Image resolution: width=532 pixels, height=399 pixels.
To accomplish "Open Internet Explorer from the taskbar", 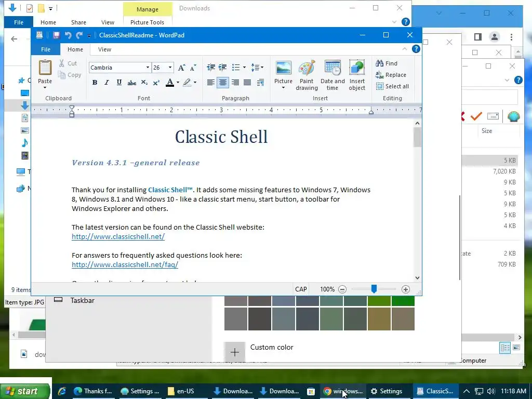I will click(62, 391).
